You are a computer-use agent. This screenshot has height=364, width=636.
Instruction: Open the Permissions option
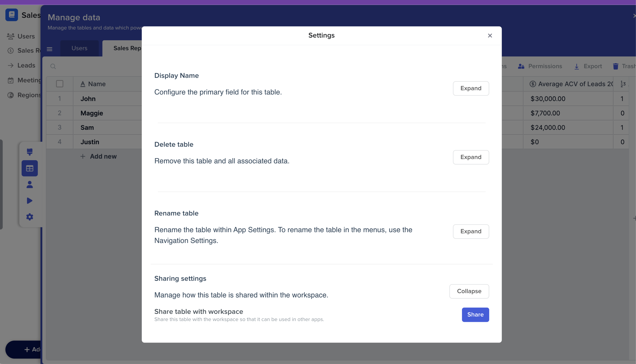(540, 66)
